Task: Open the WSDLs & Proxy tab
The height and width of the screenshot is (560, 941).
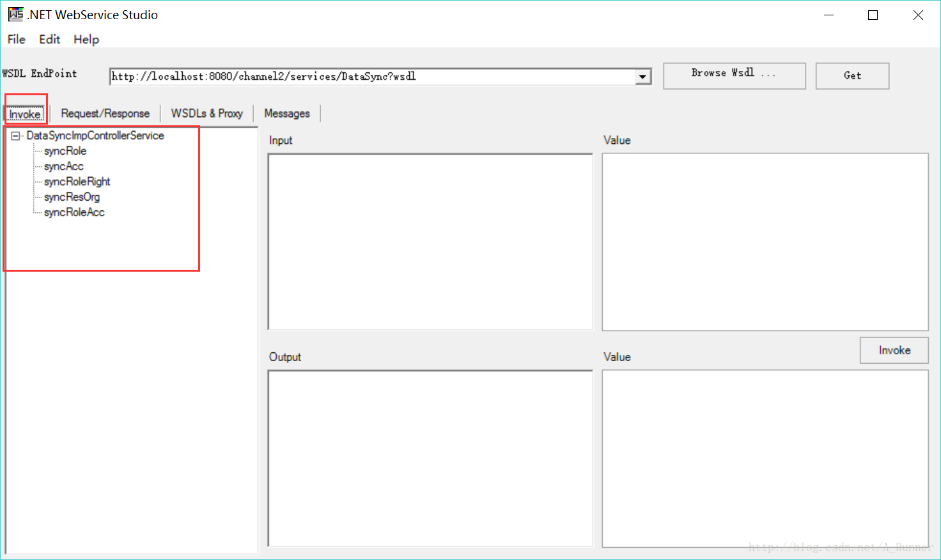Action: pyautogui.click(x=207, y=113)
